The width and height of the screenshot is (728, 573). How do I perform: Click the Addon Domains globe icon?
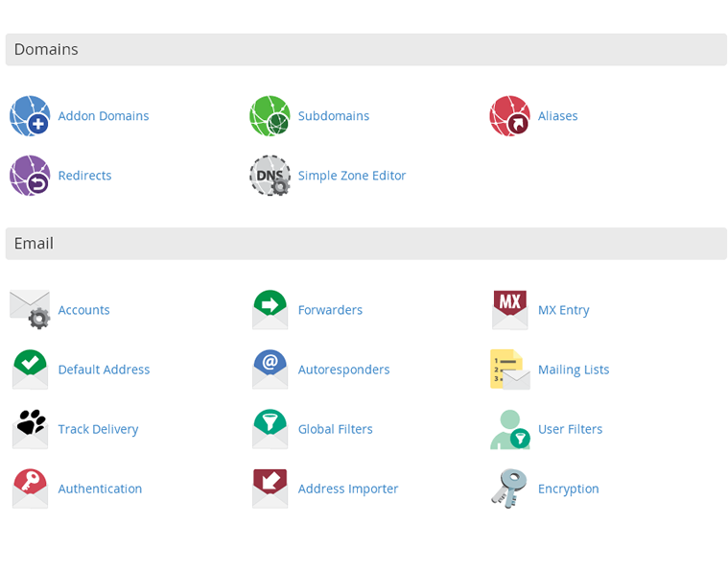pyautogui.click(x=30, y=116)
